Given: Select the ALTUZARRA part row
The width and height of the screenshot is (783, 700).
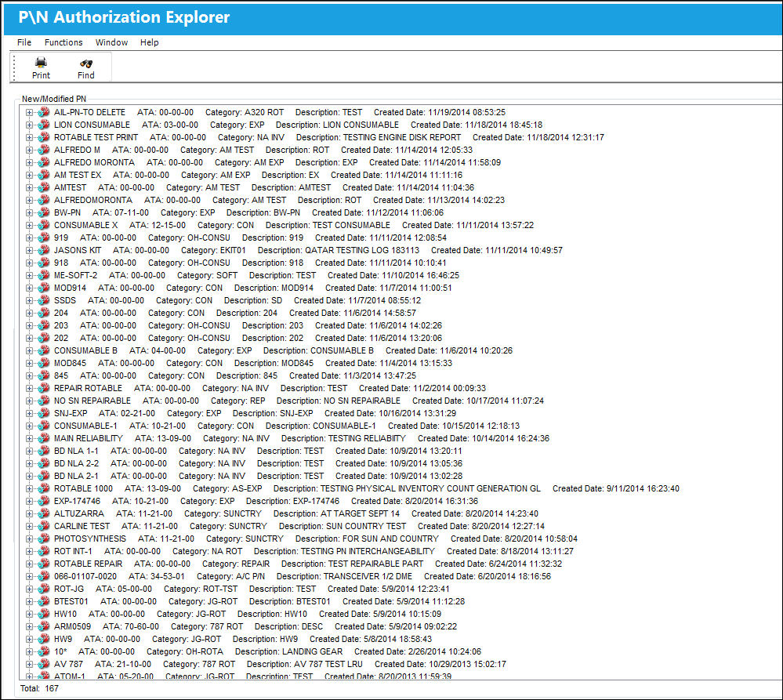Looking at the screenshot, I should [296, 513].
